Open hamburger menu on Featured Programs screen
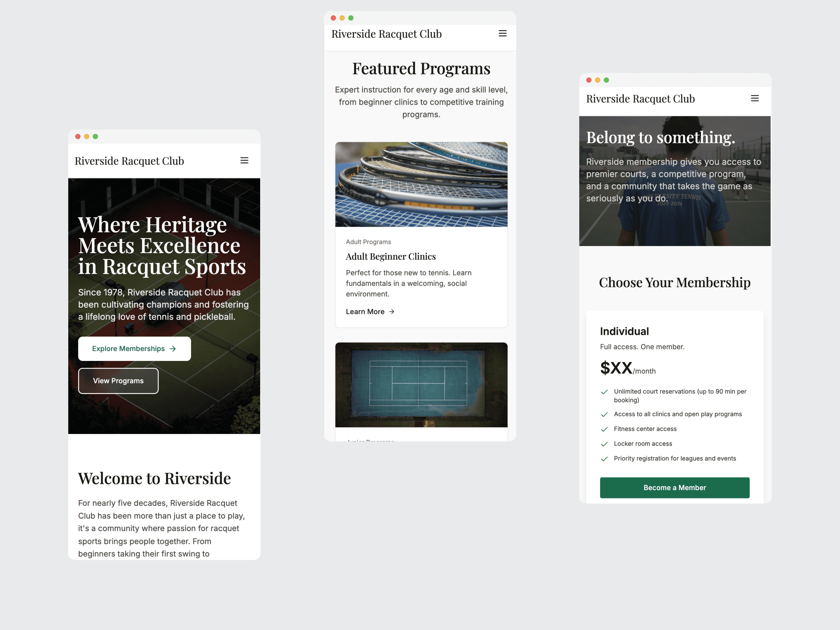Screen dimensions: 840x630 pyautogui.click(x=502, y=33)
